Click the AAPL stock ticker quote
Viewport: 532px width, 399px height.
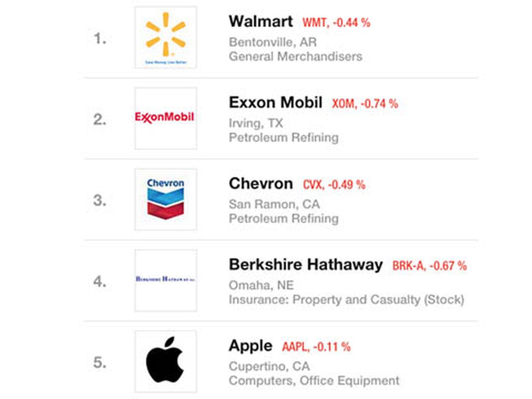[316, 347]
